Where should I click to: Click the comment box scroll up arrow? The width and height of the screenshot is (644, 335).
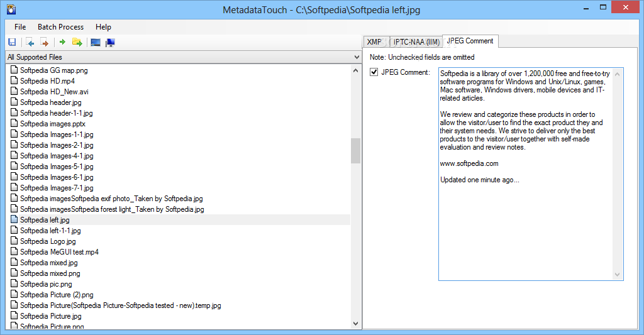click(618, 74)
